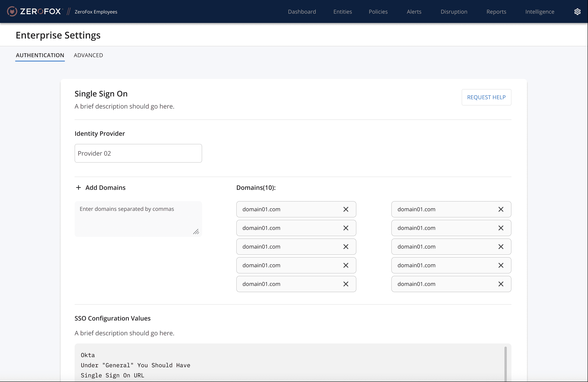This screenshot has width=588, height=382.
Task: Select the Authentication tab
Action: click(40, 55)
